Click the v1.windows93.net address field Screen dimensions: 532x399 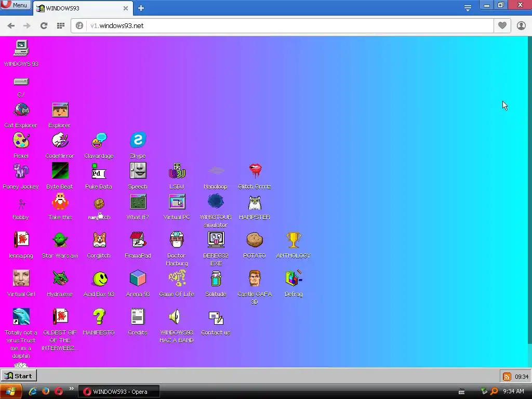[x=282, y=26]
